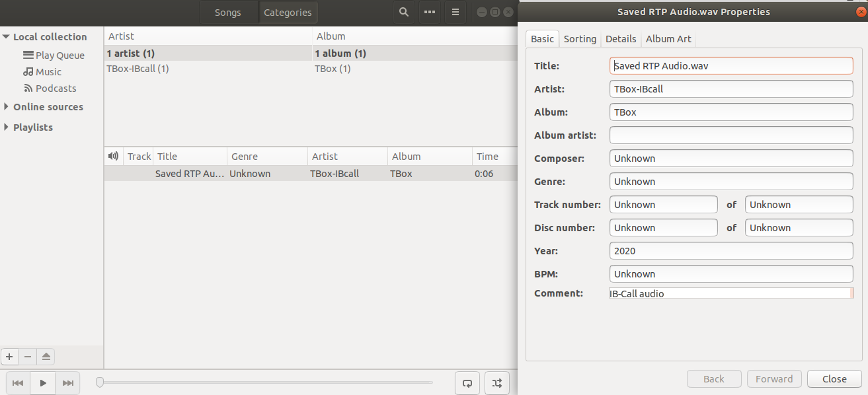Toggle repeat mode
The width and height of the screenshot is (868, 395).
[x=467, y=383]
